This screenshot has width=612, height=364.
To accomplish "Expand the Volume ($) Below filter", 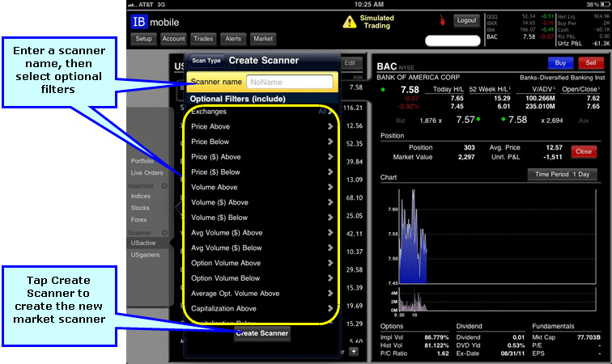I will tap(261, 218).
